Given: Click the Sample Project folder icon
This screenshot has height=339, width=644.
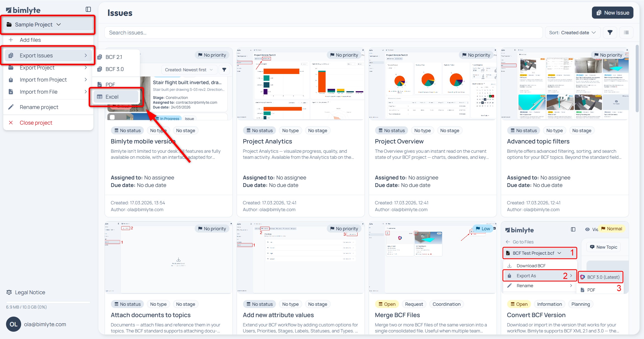Looking at the screenshot, I should tap(9, 24).
